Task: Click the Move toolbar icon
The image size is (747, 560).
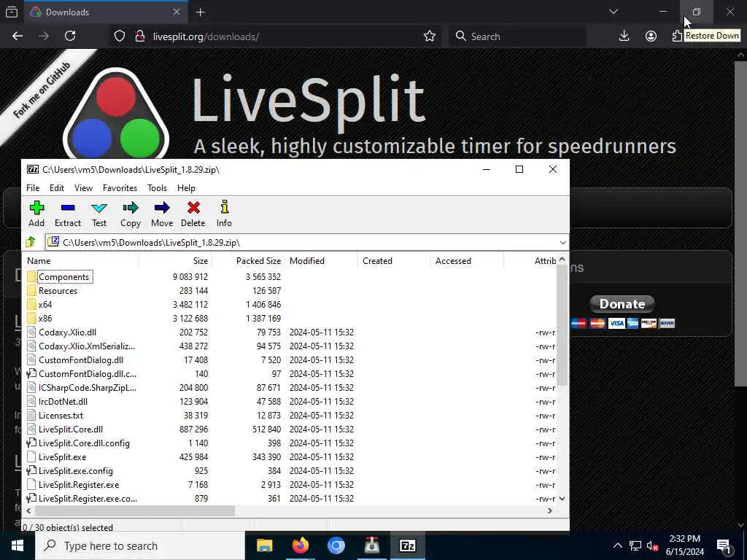Action: tap(162, 214)
